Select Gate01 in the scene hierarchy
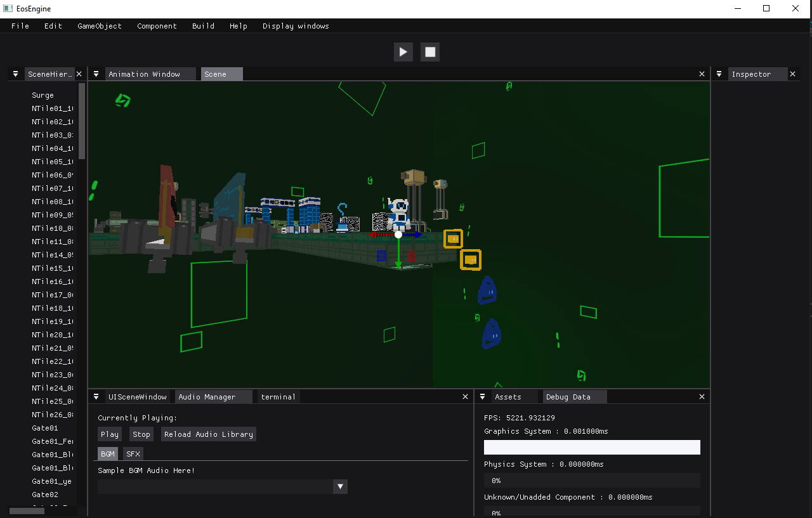This screenshot has width=812, height=518. pyautogui.click(x=45, y=428)
